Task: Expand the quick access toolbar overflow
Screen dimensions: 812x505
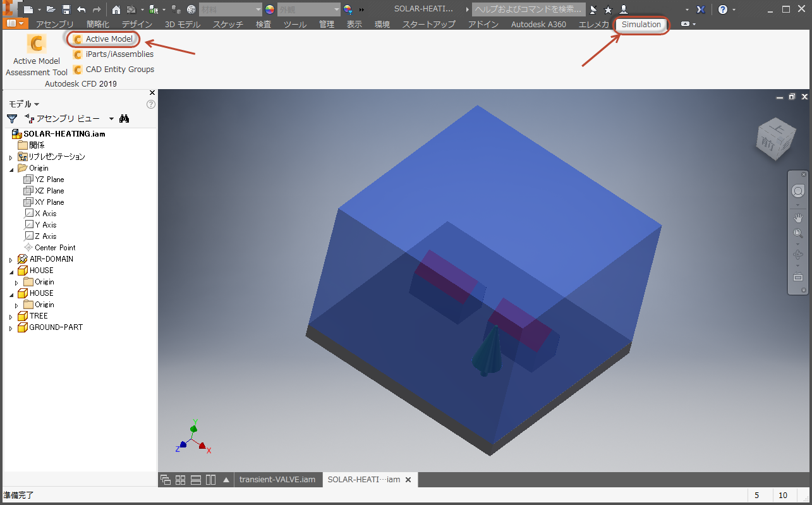Action: pos(361,9)
